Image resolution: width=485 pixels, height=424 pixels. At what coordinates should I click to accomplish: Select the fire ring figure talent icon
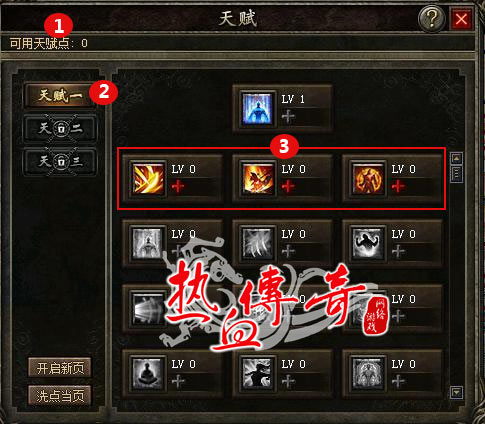coord(367,179)
